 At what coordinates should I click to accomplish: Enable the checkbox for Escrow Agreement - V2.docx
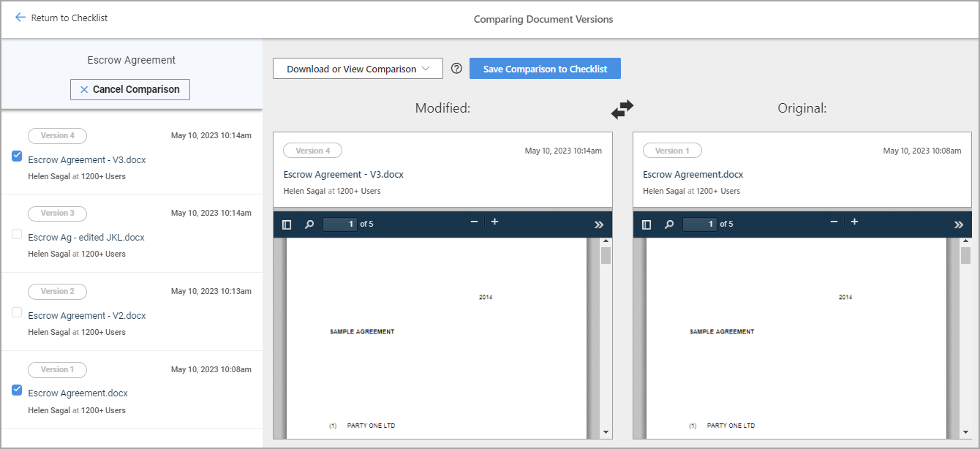(16, 312)
